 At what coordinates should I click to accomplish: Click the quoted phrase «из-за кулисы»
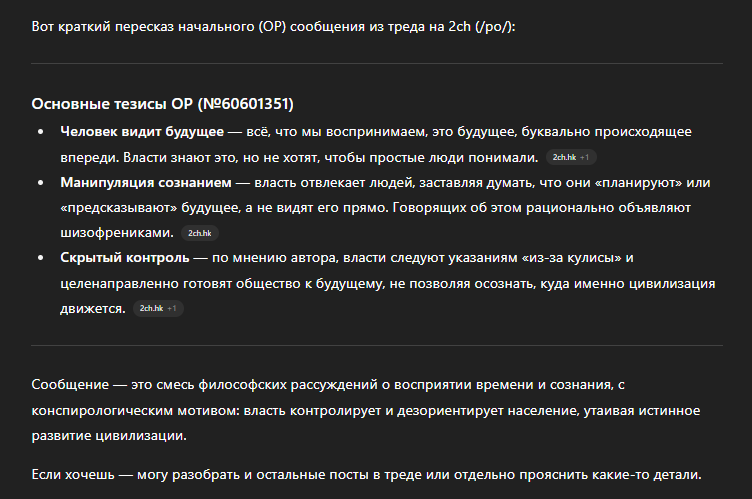pyautogui.click(x=579, y=258)
